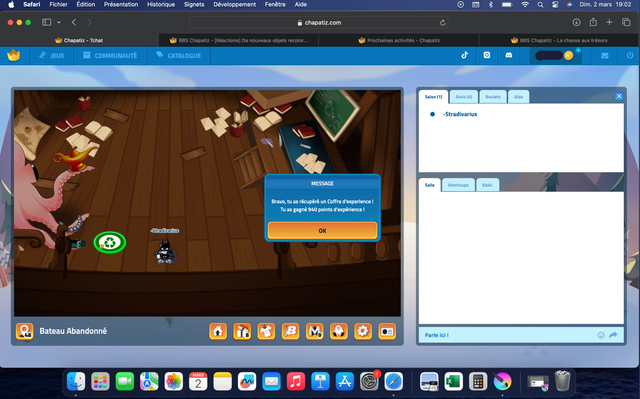Screen dimensions: 640x399
Task: Open the TikTok icon in site header
Action: 464,55
